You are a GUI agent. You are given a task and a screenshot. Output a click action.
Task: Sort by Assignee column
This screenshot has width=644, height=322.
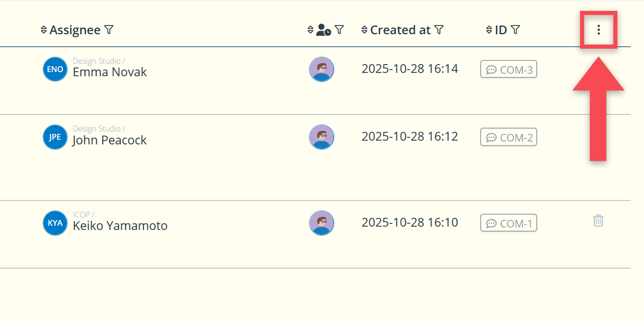(x=43, y=30)
